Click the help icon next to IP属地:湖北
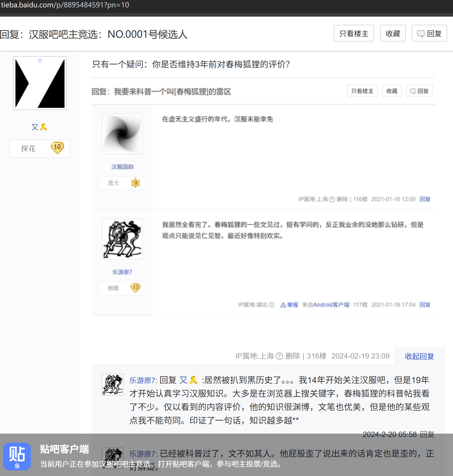This screenshot has width=453, height=476. (x=272, y=305)
